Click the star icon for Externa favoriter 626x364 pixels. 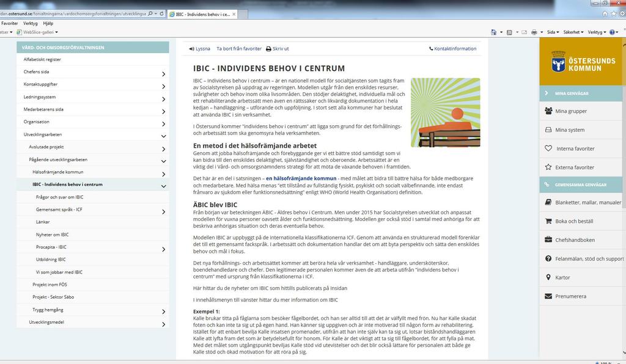(x=548, y=167)
